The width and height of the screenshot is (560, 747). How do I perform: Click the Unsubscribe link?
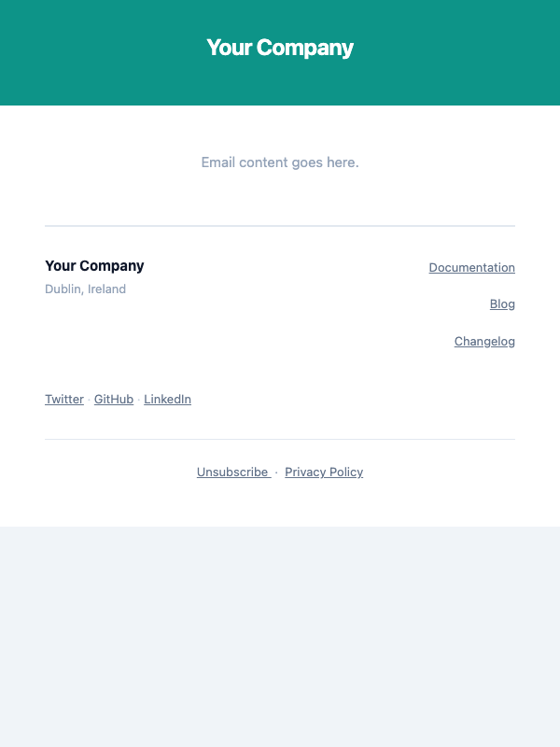click(x=232, y=472)
